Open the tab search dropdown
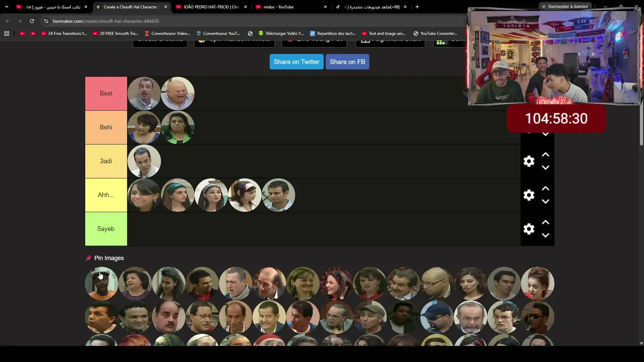Viewport: 644px width, 362px height. click(x=7, y=7)
